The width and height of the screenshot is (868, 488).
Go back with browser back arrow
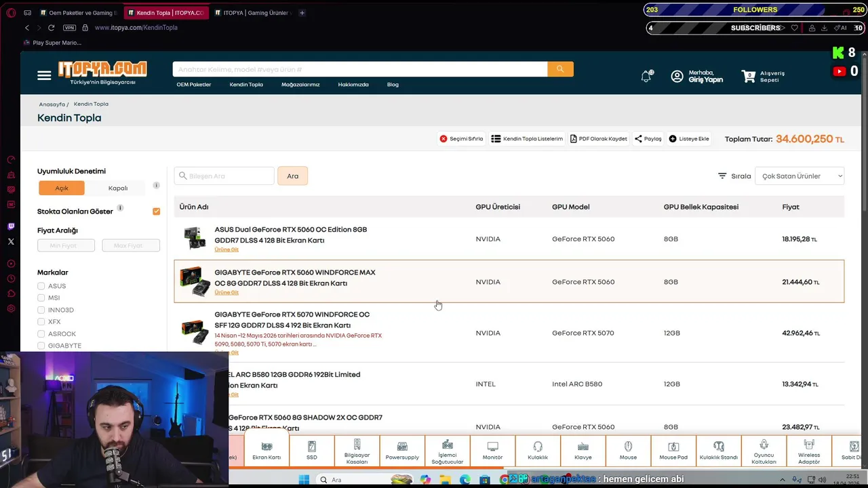pyautogui.click(x=27, y=28)
